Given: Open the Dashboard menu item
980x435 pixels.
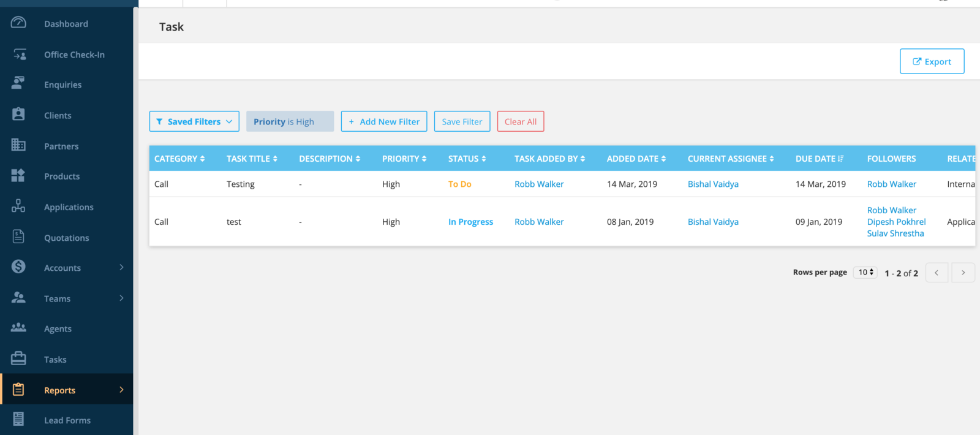Looking at the screenshot, I should point(66,23).
